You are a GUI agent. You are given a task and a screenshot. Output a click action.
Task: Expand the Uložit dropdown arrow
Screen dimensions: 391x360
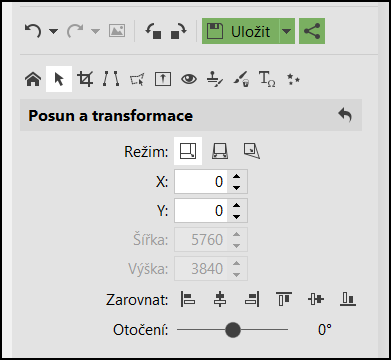[x=287, y=31]
